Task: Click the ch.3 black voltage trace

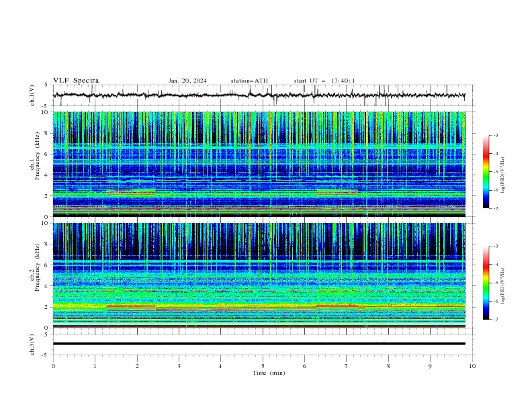Action: [259, 344]
